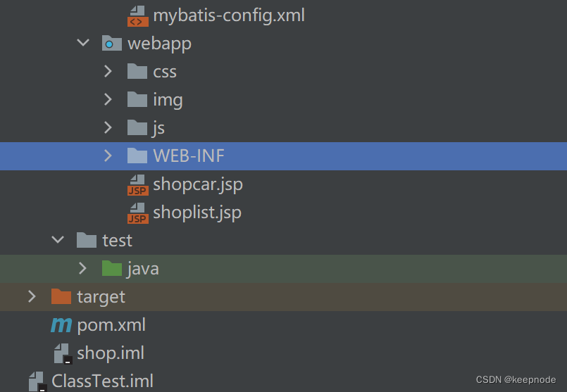Collapse the test folder chevron
This screenshot has width=567, height=392.
pos(58,239)
